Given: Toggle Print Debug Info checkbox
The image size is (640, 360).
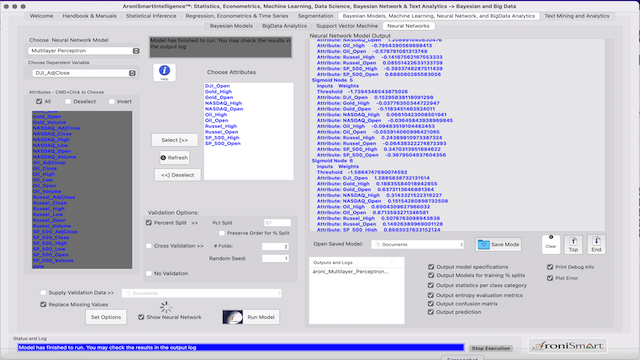Looking at the screenshot, I should coord(550,267).
